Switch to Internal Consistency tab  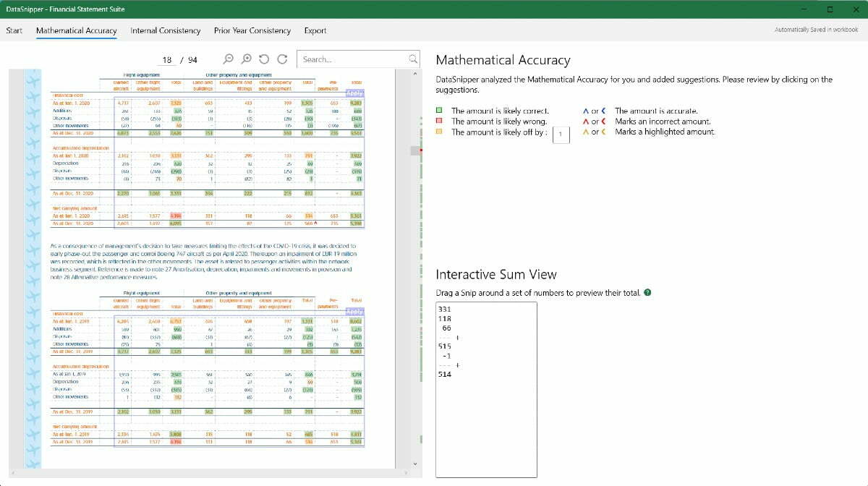click(166, 30)
